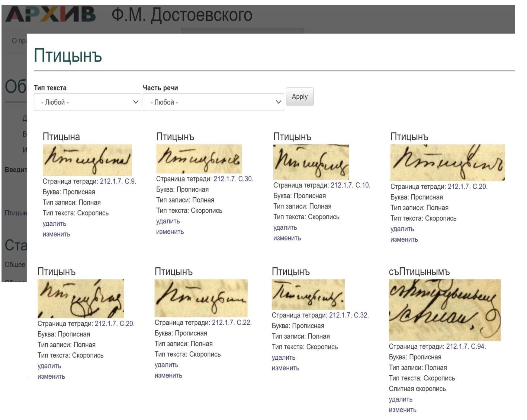The height and width of the screenshot is (420, 527).
Task: Open notebook page link 212.1.7. С.22.
Action: coord(232,323)
